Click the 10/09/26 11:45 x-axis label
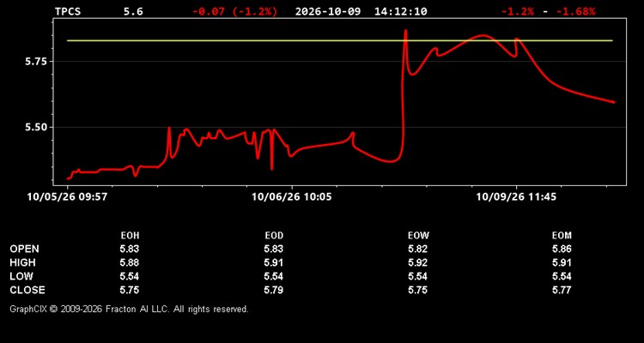Image resolution: width=644 pixels, height=343 pixels. 516,197
